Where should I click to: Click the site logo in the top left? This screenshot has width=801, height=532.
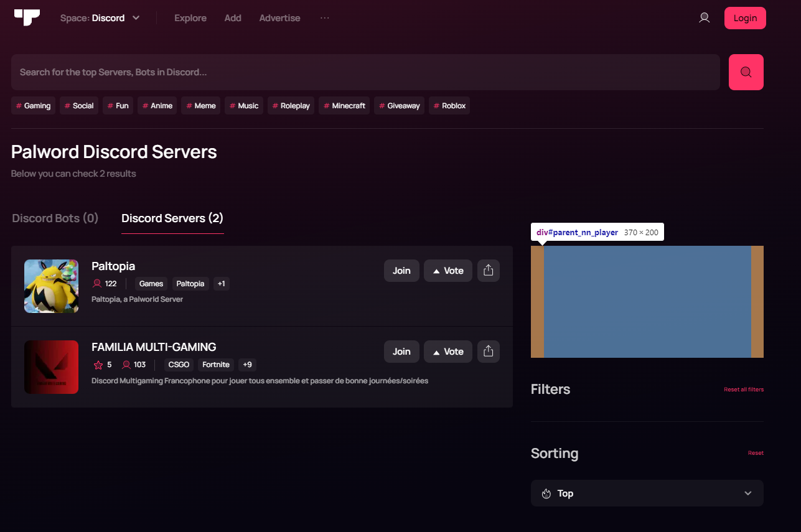pyautogui.click(x=26, y=17)
